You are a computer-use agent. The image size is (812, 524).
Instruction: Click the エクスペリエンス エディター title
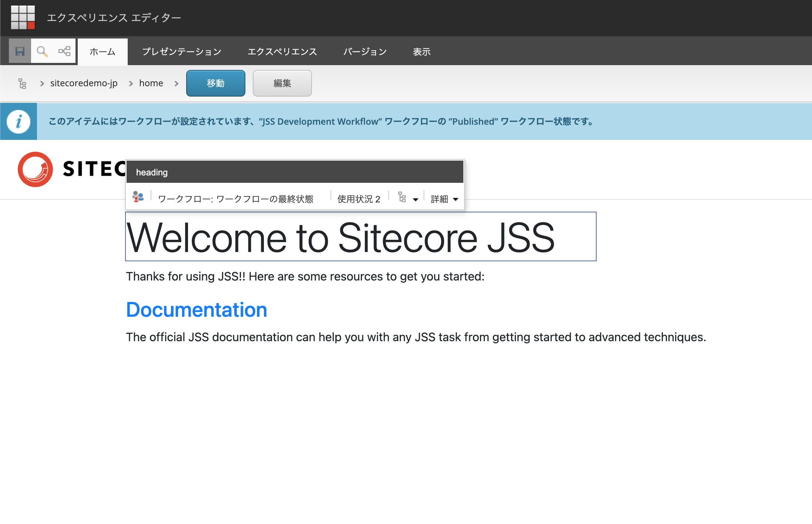(x=114, y=18)
